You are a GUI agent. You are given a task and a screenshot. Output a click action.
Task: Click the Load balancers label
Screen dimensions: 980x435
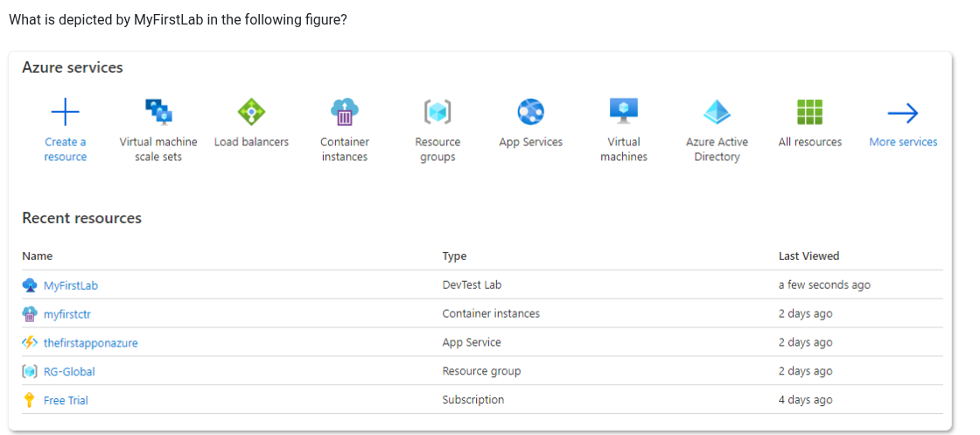[251, 142]
